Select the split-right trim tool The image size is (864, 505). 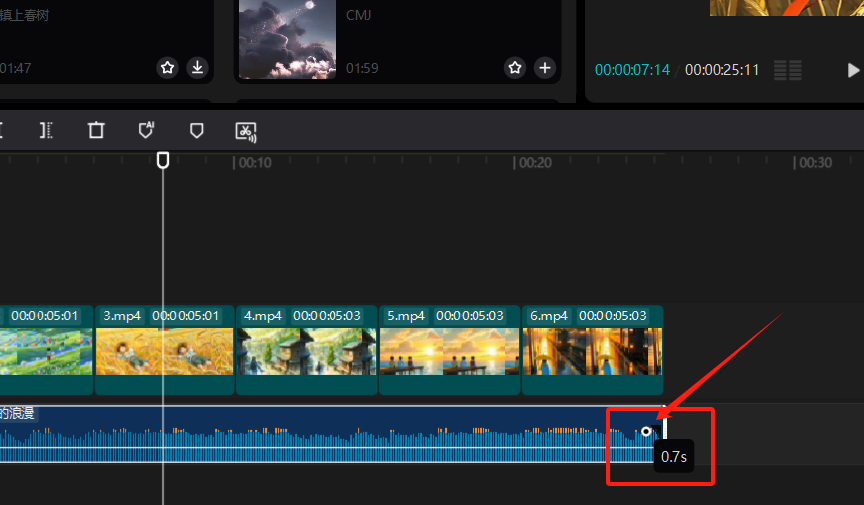46,131
